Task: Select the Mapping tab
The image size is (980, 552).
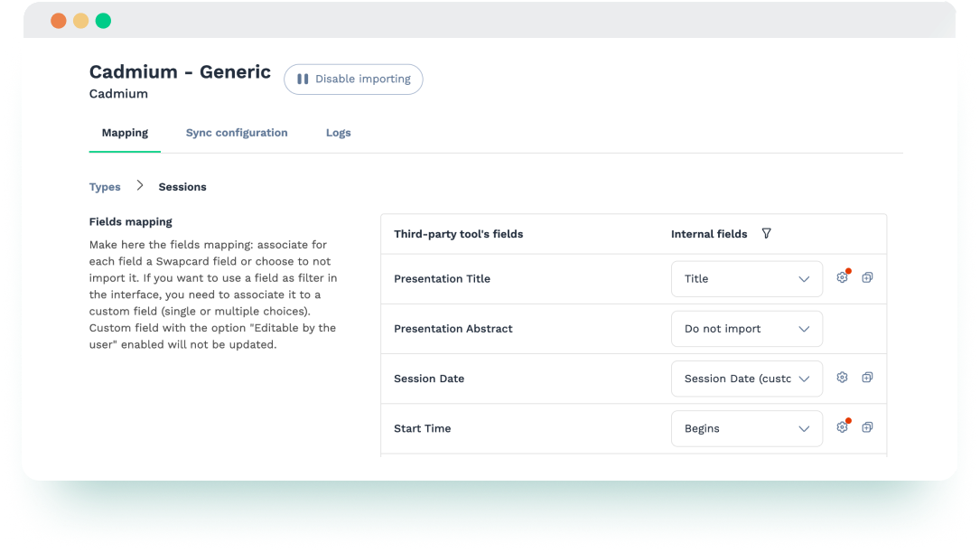Action: point(125,132)
